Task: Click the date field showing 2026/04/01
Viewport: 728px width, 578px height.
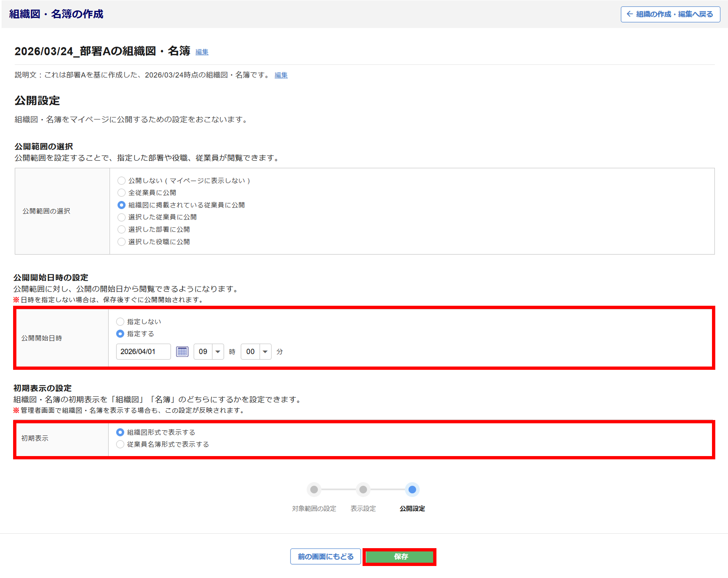Action: pyautogui.click(x=143, y=352)
